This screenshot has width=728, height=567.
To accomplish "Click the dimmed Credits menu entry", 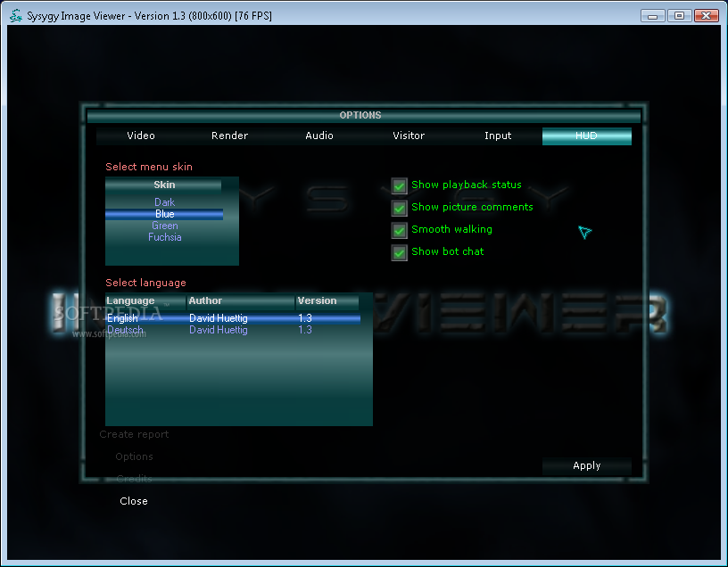I will (134, 479).
